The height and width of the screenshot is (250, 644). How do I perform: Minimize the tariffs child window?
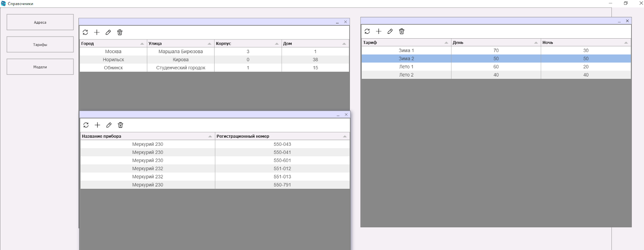619,21
